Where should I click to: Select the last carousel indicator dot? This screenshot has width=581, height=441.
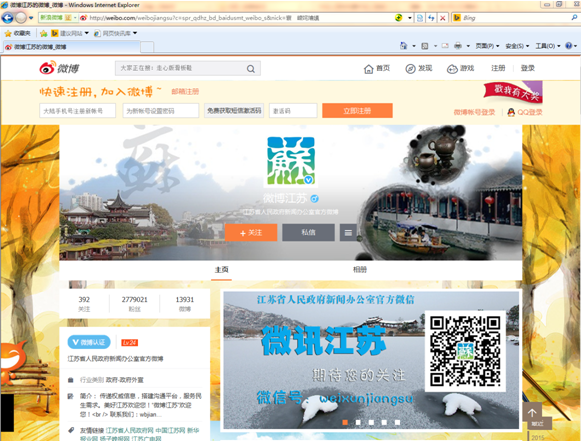coord(397,422)
